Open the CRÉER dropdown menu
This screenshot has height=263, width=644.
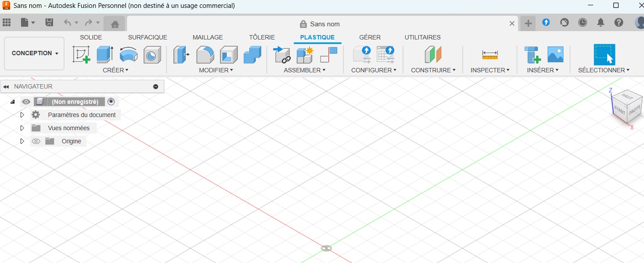116,70
